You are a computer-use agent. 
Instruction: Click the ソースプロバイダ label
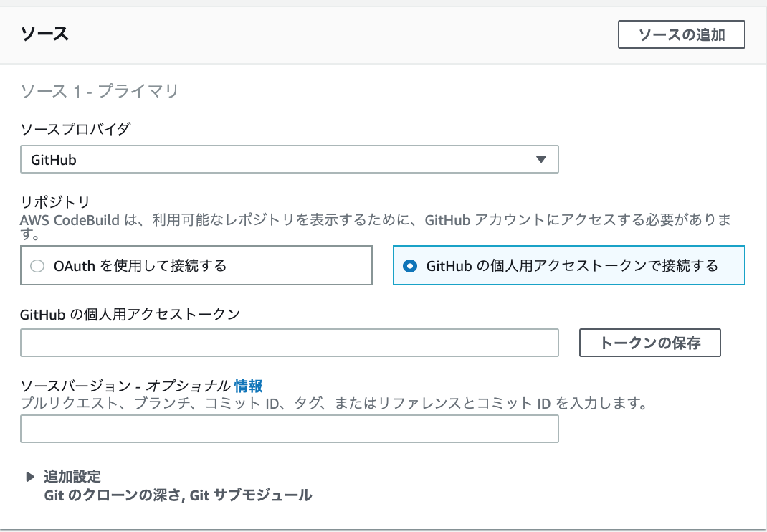(76, 129)
